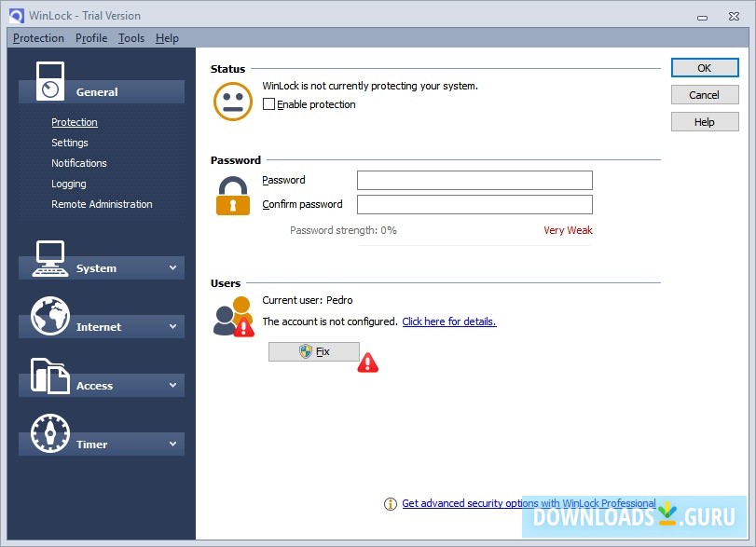
Task: Click the users warning icon
Action: [234, 317]
